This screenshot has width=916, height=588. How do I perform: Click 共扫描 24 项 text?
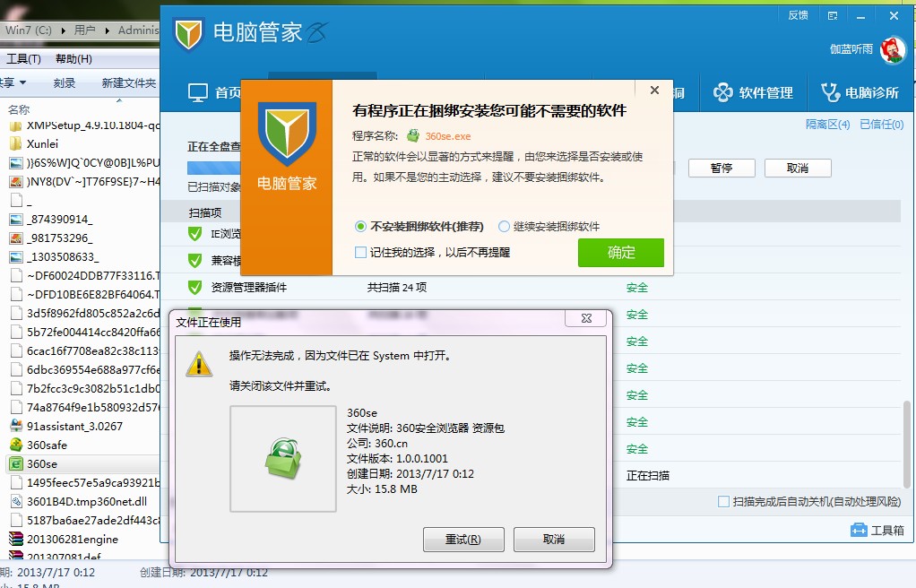click(397, 288)
